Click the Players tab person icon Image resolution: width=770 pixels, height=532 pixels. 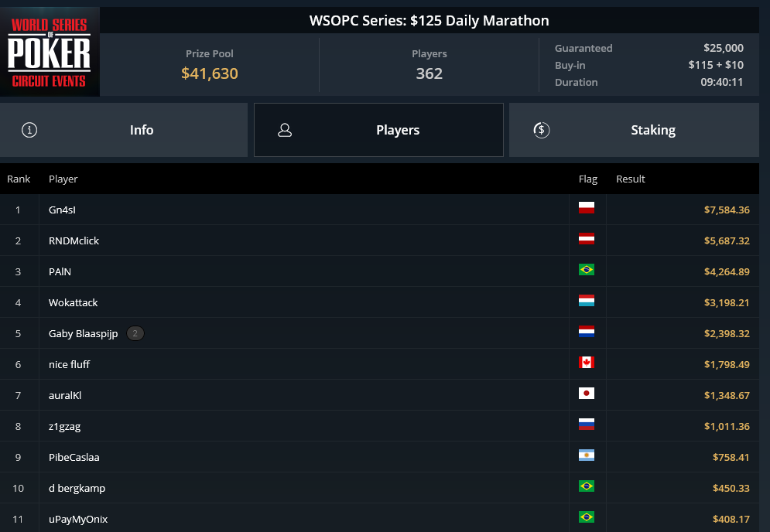pos(285,130)
